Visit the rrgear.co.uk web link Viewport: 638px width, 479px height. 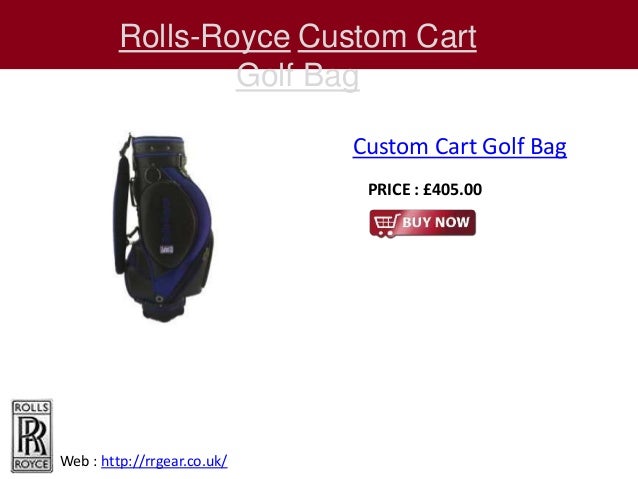point(164,461)
